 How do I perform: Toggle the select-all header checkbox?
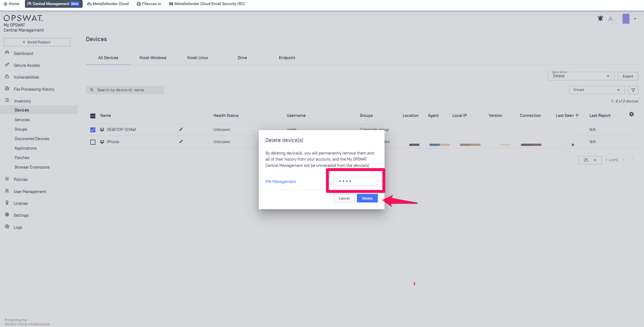tap(93, 116)
